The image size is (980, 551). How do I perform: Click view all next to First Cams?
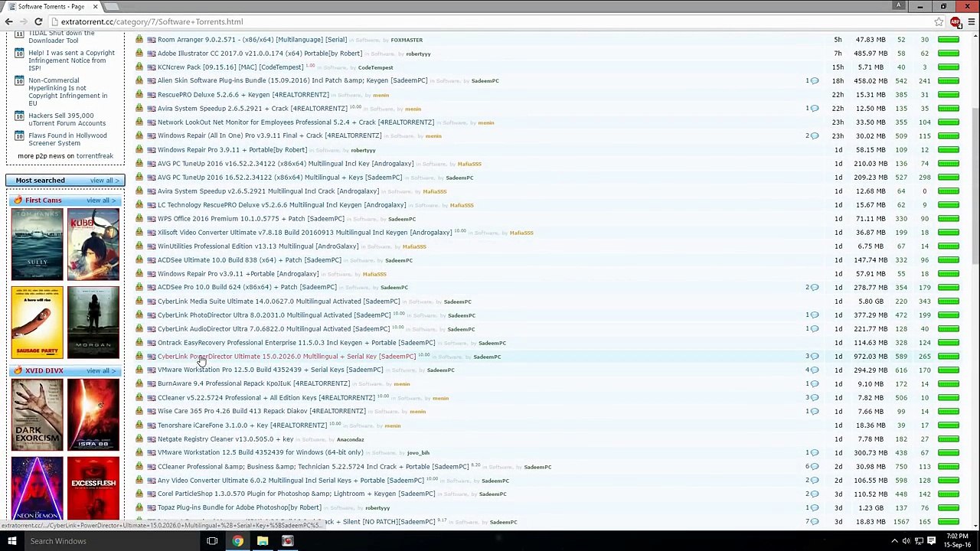[100, 201]
